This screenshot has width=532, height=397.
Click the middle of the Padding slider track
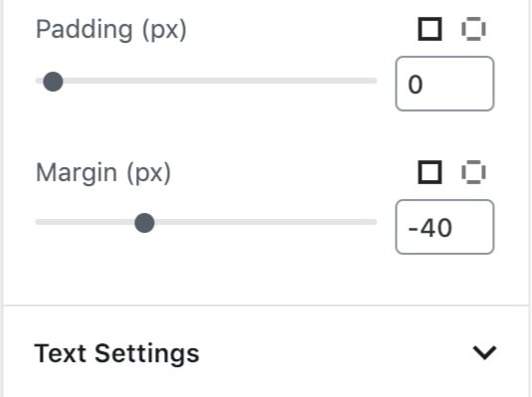tap(206, 81)
